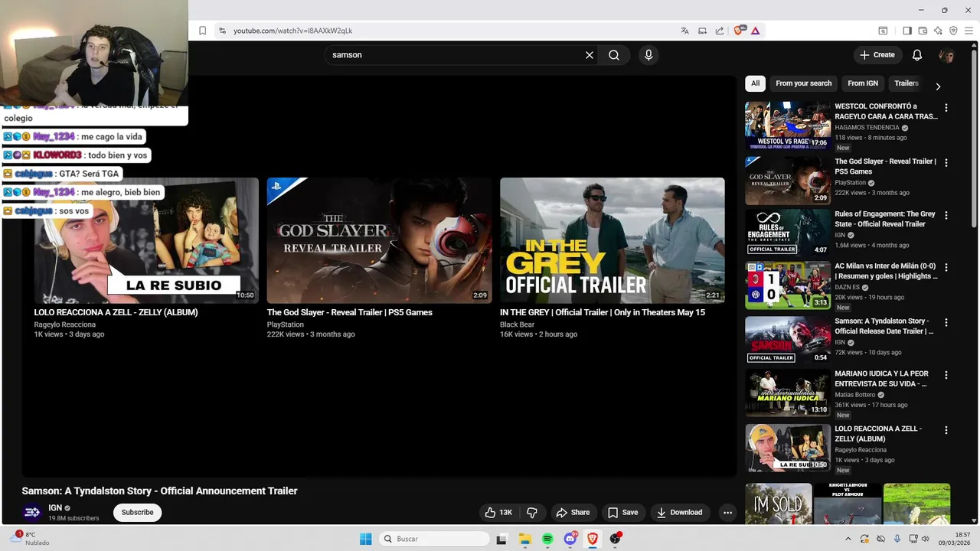Open Windows Start menu
This screenshot has height=551, width=980.
tap(365, 539)
